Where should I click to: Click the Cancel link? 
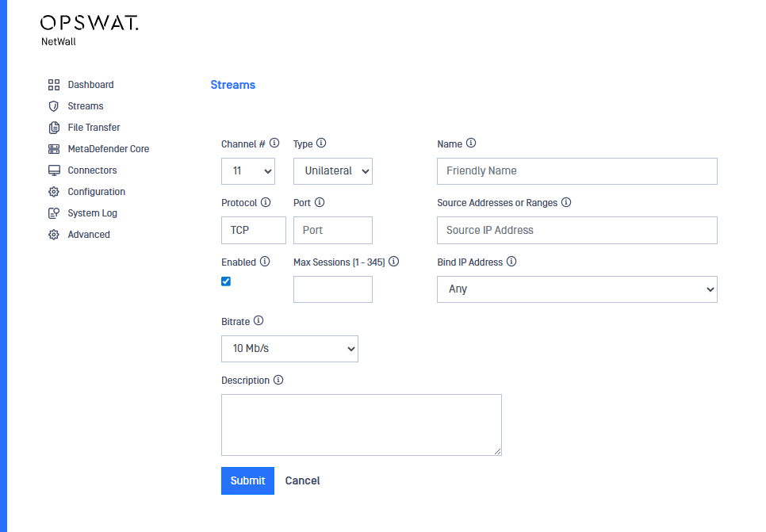click(302, 480)
